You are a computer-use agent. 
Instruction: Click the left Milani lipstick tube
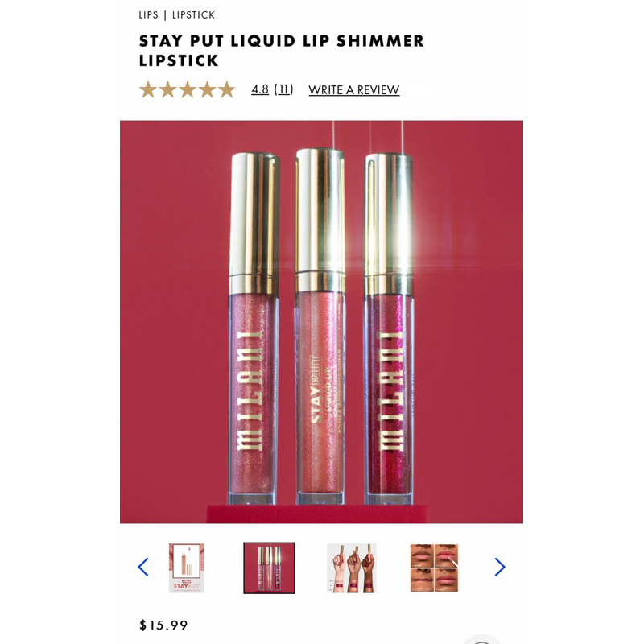[254, 328]
